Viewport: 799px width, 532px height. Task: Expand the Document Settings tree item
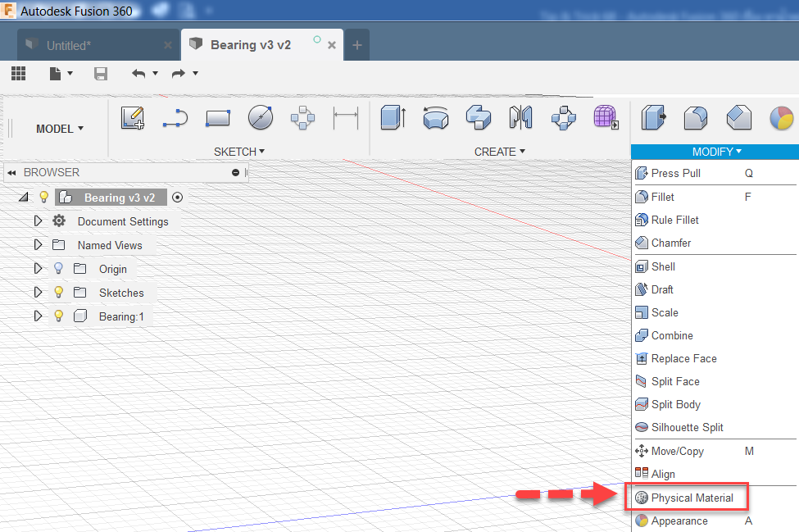[37, 221]
